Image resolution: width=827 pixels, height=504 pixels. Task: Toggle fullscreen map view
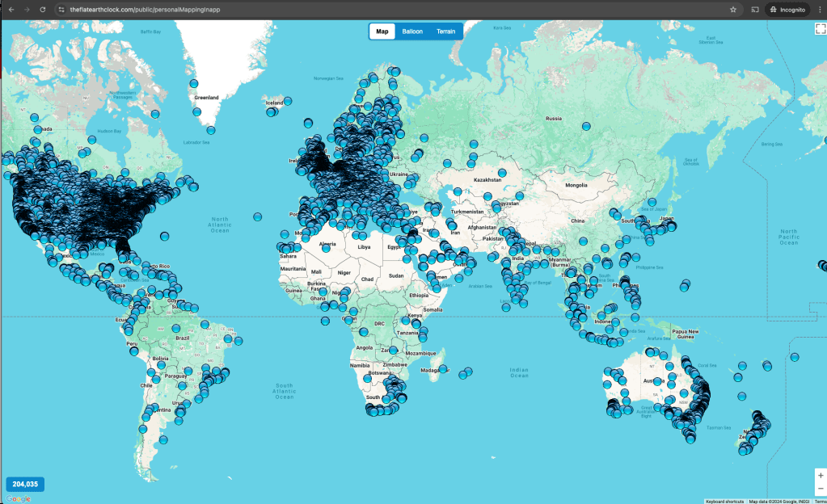(x=820, y=28)
